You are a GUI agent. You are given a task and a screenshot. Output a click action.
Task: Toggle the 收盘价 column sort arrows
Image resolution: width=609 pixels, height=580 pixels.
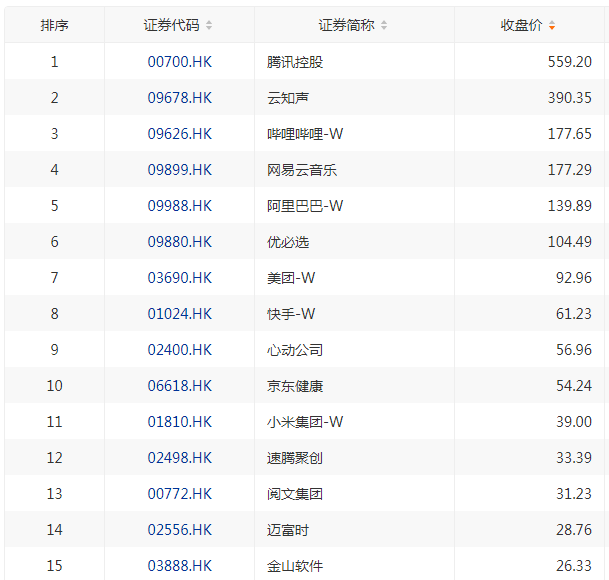click(552, 25)
